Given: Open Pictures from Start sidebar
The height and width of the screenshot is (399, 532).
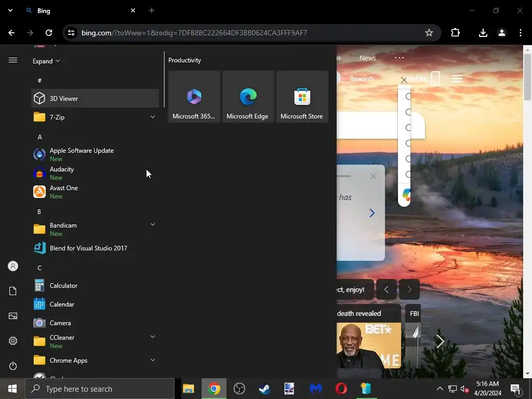Looking at the screenshot, I should pyautogui.click(x=13, y=316).
